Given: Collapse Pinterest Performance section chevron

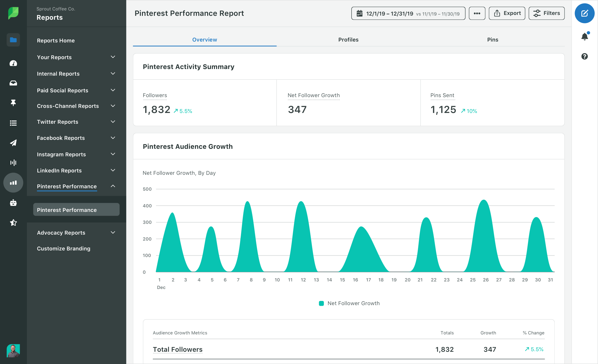Looking at the screenshot, I should click(113, 186).
